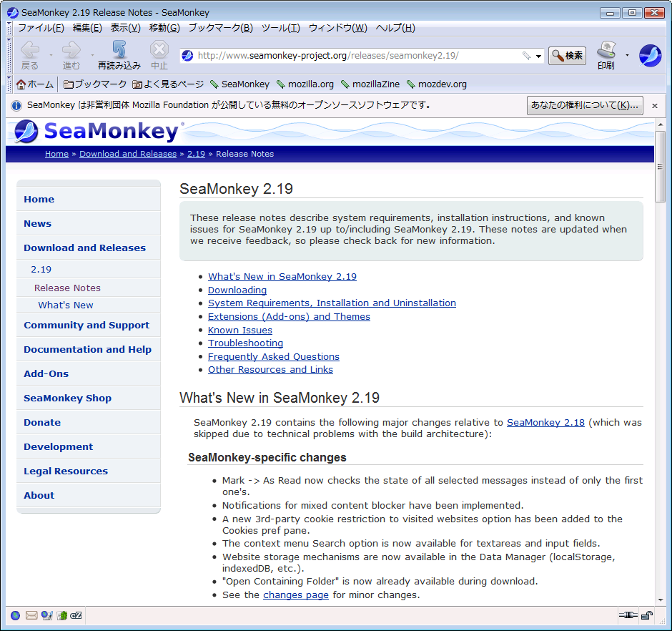672x631 pixels.
Task: Open the mozdev.org toolbar bookmark
Action: pos(437,84)
